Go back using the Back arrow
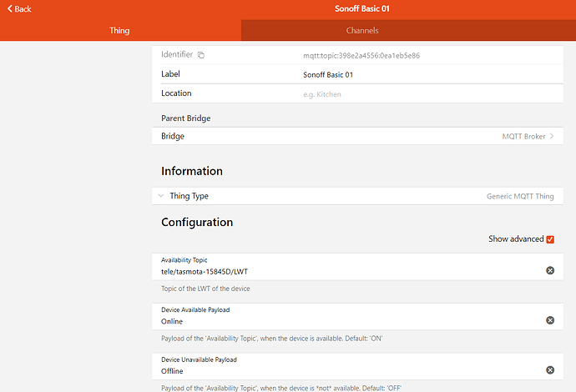 tap(19, 9)
